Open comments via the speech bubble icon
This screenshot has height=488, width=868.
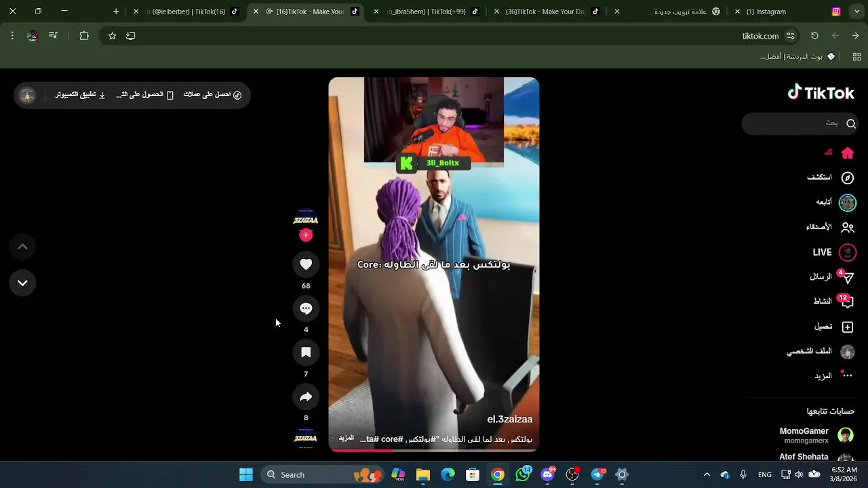coord(306,308)
